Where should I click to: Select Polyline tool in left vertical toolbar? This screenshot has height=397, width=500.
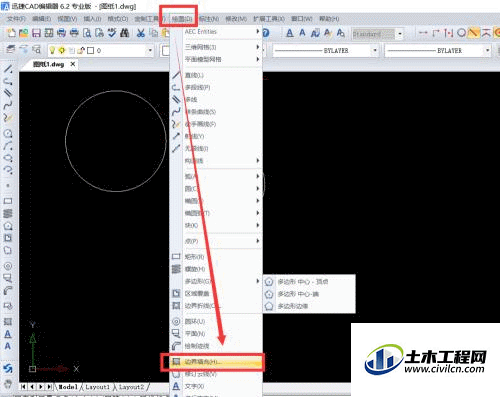click(8, 81)
